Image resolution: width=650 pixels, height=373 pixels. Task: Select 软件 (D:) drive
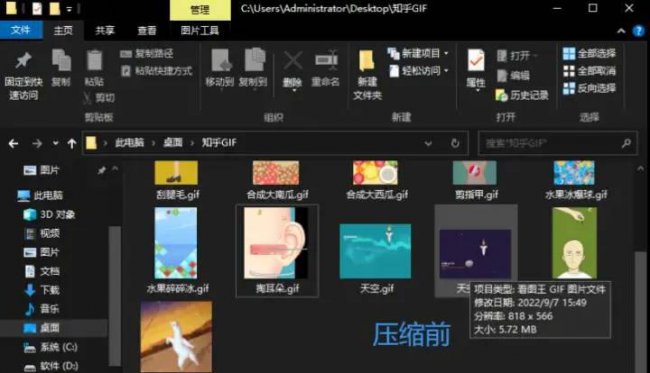pos(51,366)
